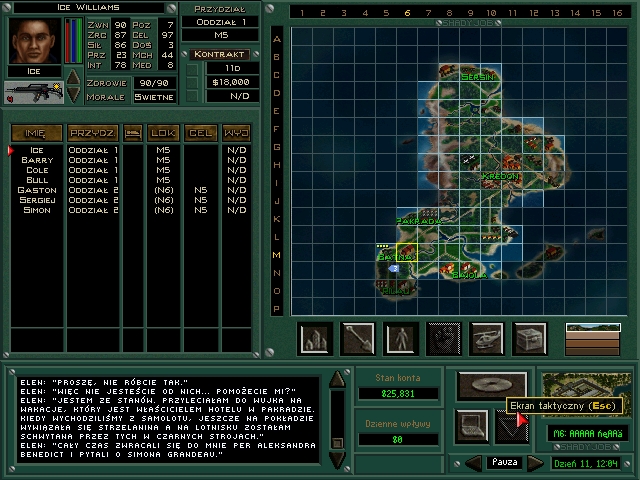Show militia fist map filter

coord(442,338)
